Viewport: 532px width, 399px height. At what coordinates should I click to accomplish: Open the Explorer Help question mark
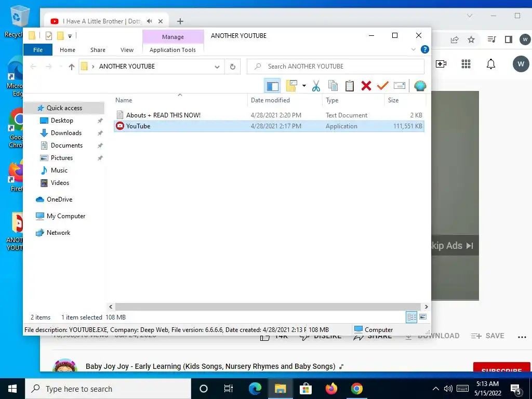click(x=424, y=49)
